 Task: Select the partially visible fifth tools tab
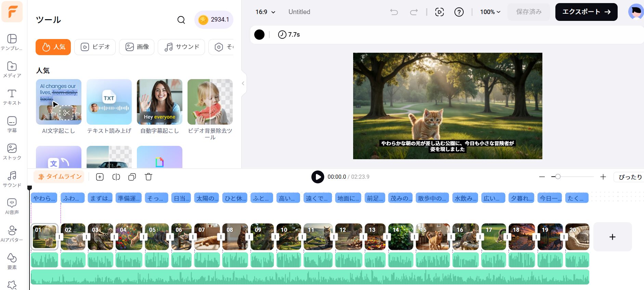(221, 47)
